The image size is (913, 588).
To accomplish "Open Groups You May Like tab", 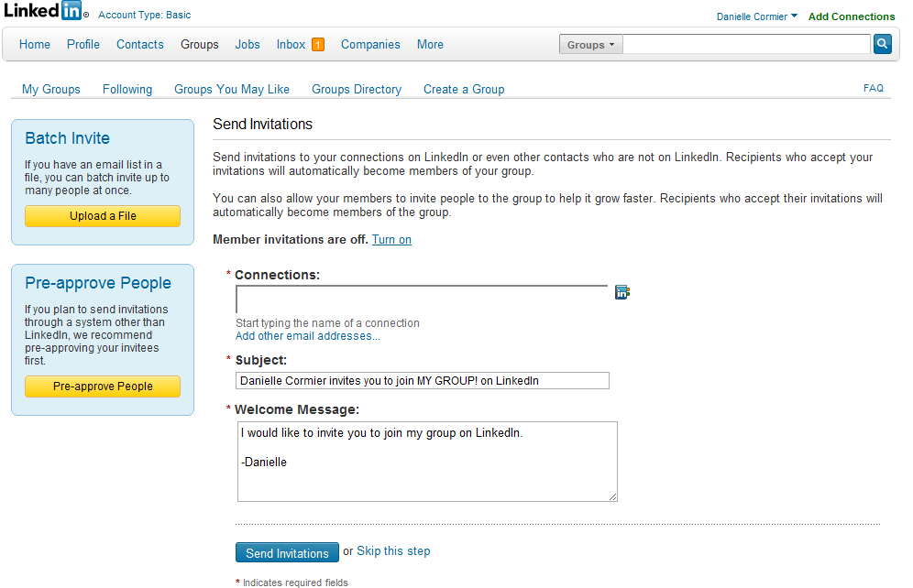I will click(x=232, y=89).
